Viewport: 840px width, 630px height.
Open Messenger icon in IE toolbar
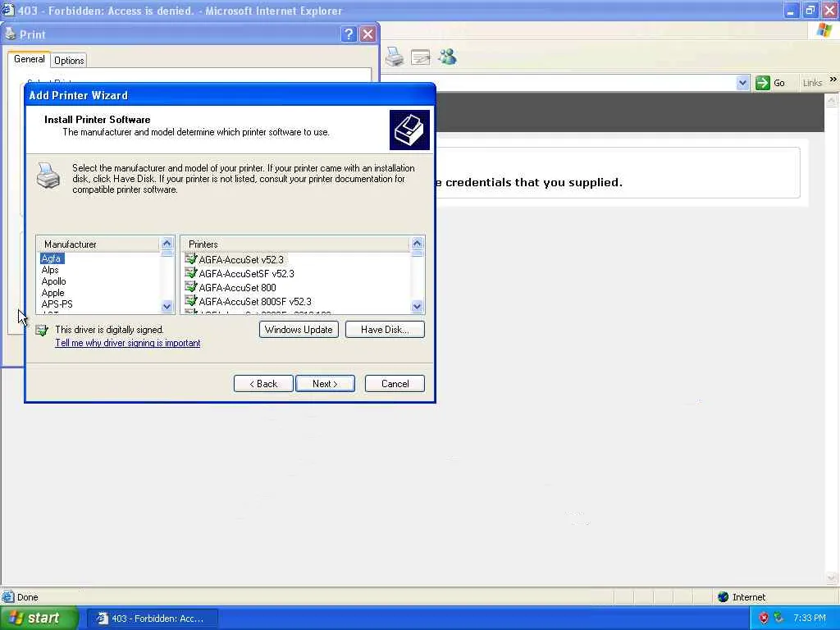click(447, 57)
